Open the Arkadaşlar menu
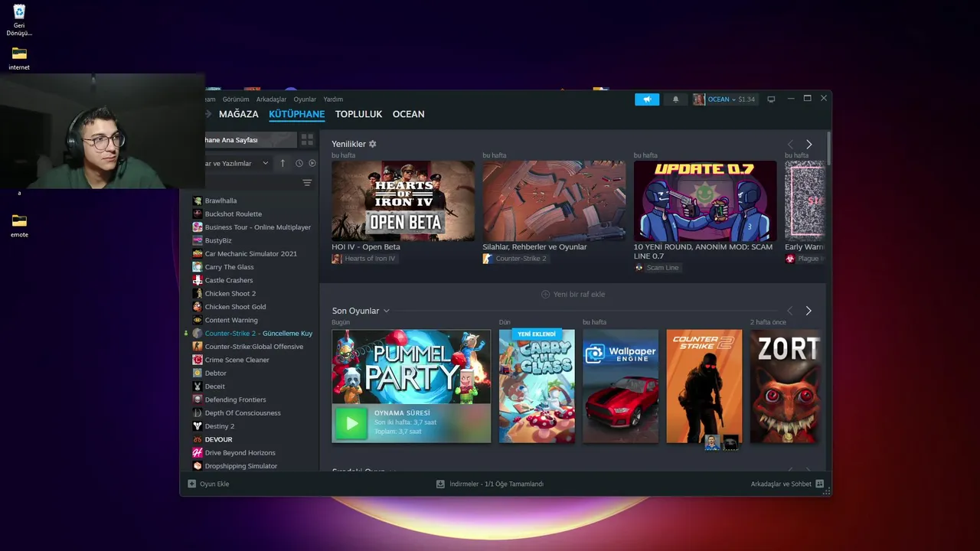The height and width of the screenshot is (551, 980). point(271,99)
